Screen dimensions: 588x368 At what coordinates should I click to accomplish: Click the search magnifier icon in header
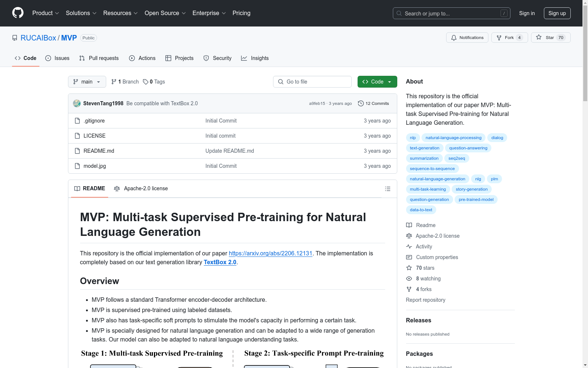point(399,13)
